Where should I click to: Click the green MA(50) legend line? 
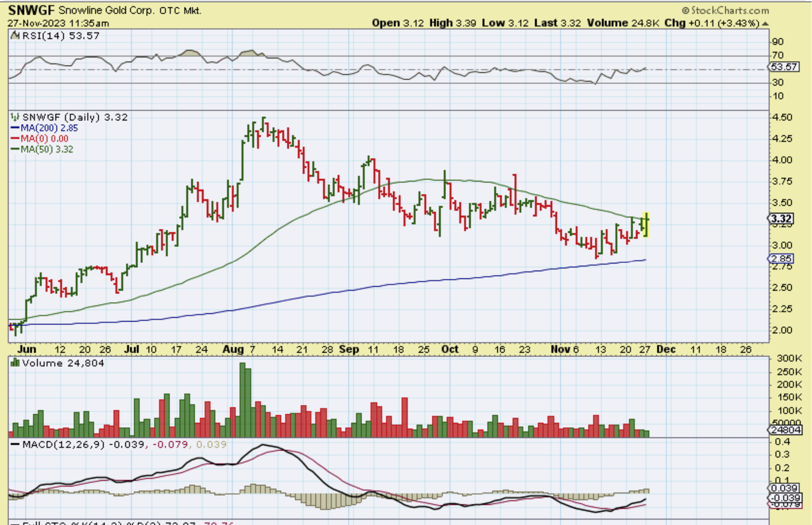point(15,150)
